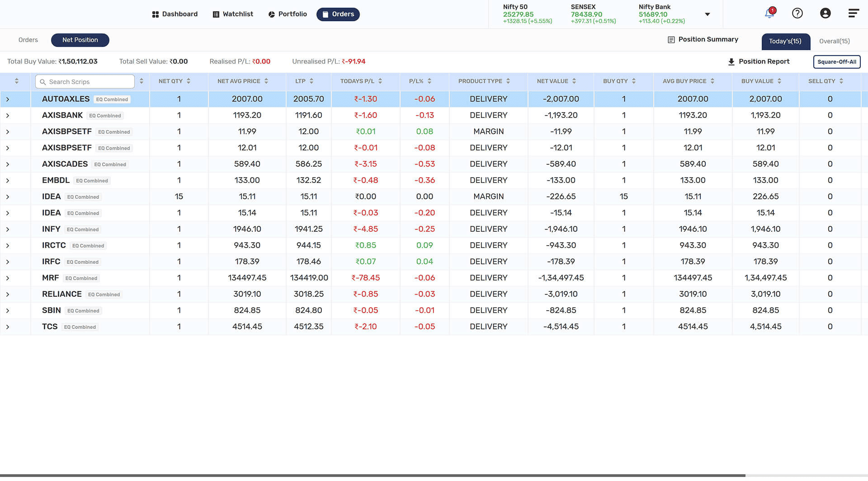Image resolution: width=868 pixels, height=481 pixels.
Task: Select the Net Position view toggle
Action: click(80, 40)
